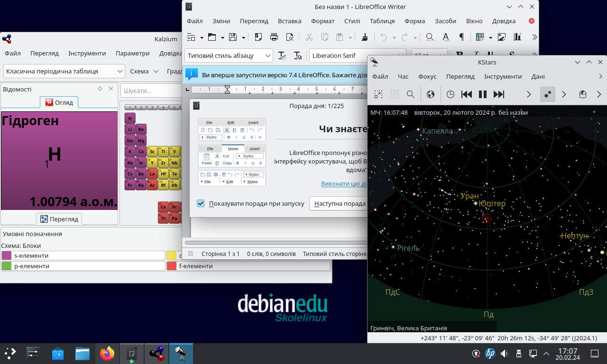Click the magnifier zoom icon in KStars toolbar
This screenshot has width=607, height=364.
pos(411,94)
